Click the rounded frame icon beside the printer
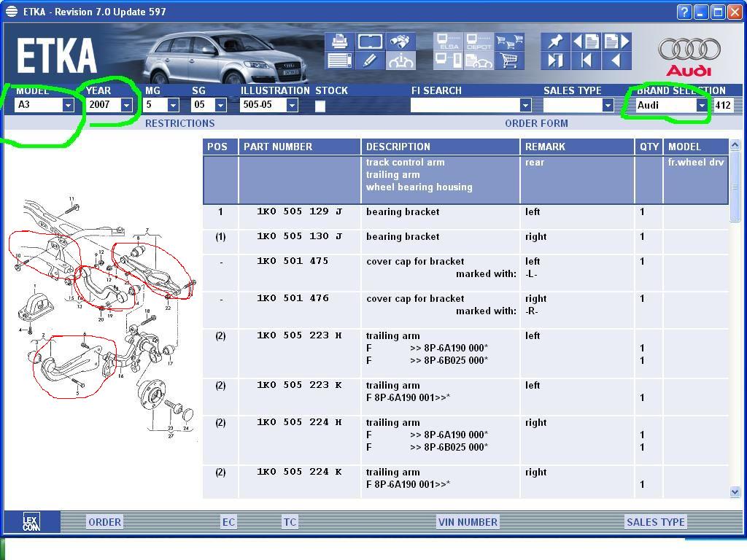This screenshot has width=747, height=560. pyautogui.click(x=370, y=42)
